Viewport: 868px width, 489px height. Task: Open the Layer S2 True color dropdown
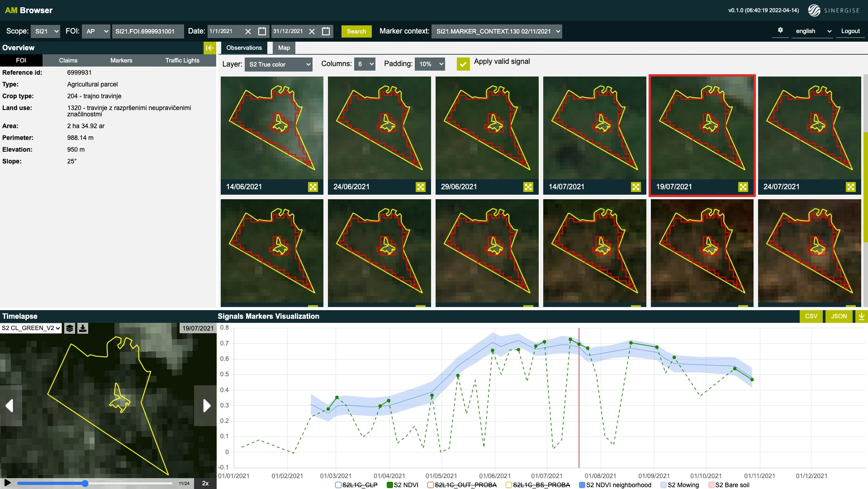(279, 64)
